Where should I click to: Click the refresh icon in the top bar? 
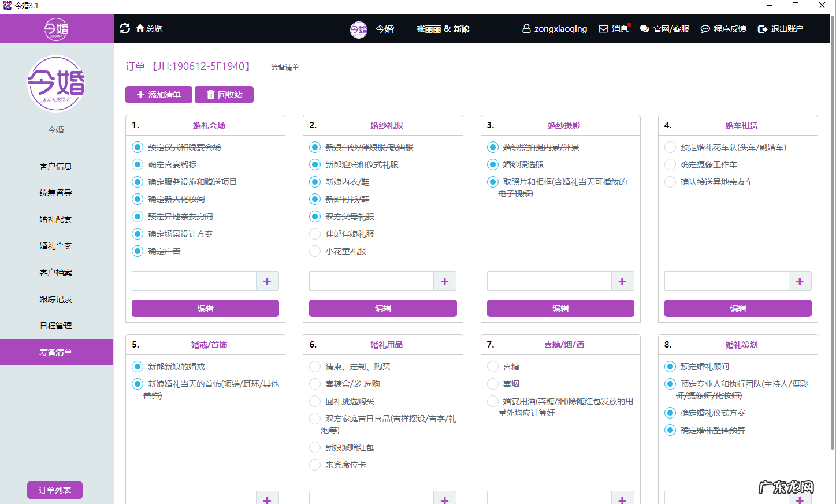pyautogui.click(x=125, y=28)
